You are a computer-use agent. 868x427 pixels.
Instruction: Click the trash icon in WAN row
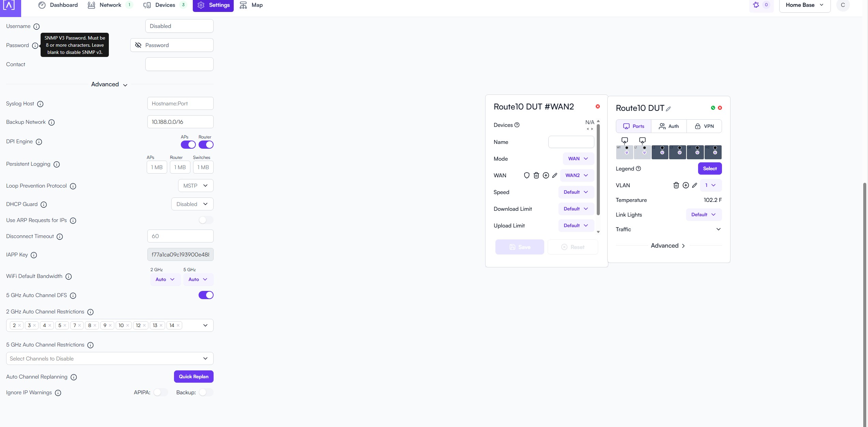click(536, 175)
